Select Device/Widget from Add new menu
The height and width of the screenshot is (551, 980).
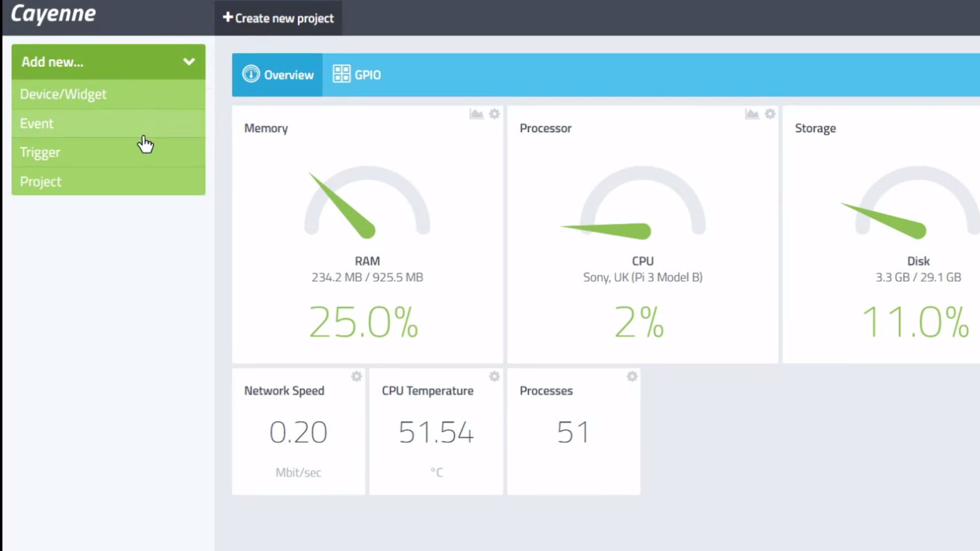108,94
